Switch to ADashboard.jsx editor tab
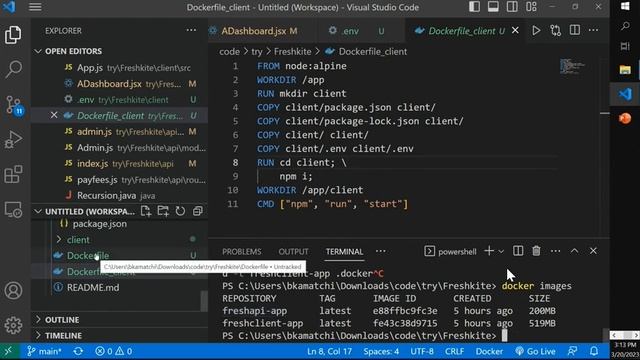640x360 pixels. click(x=258, y=31)
